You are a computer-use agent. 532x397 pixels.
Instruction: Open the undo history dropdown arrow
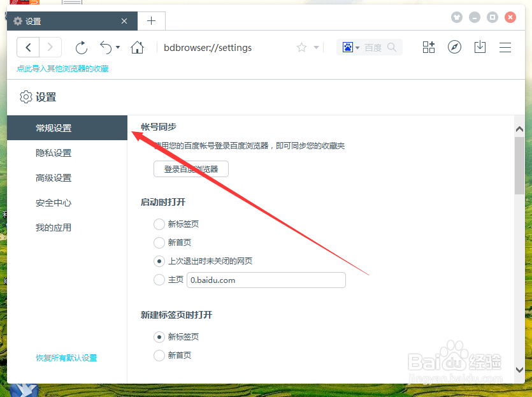(x=118, y=47)
